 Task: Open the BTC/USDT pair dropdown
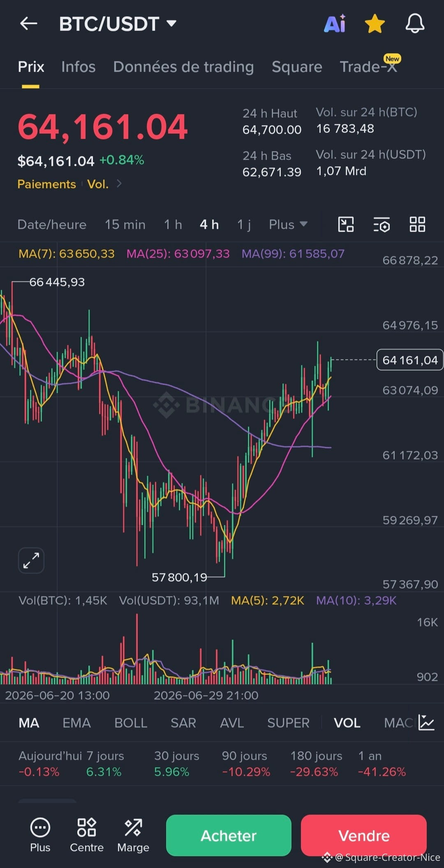118,24
